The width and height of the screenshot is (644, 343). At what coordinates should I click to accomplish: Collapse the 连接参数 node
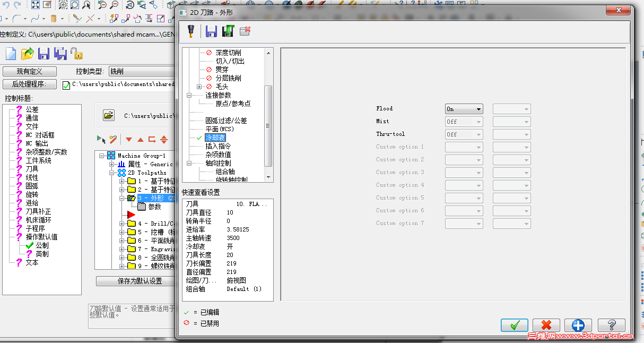[x=189, y=95]
